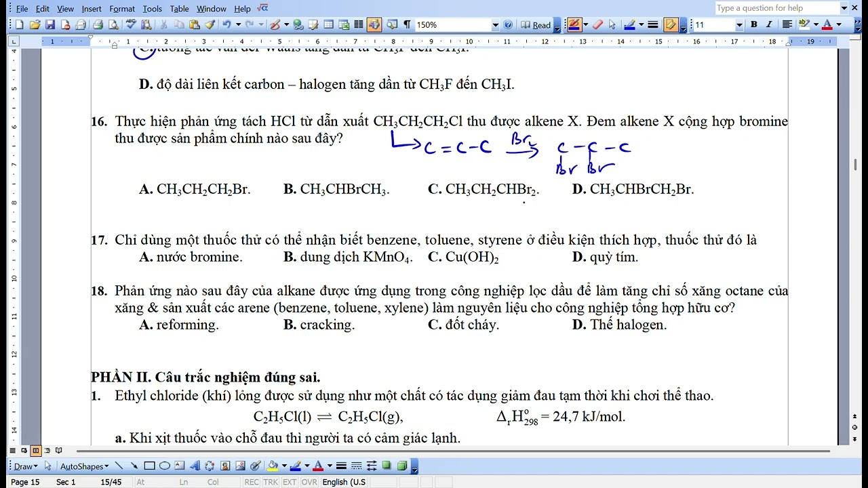Viewport: 868px width, 488px height.
Task: Open Microsoft Word Help icon
Action: 509,25
